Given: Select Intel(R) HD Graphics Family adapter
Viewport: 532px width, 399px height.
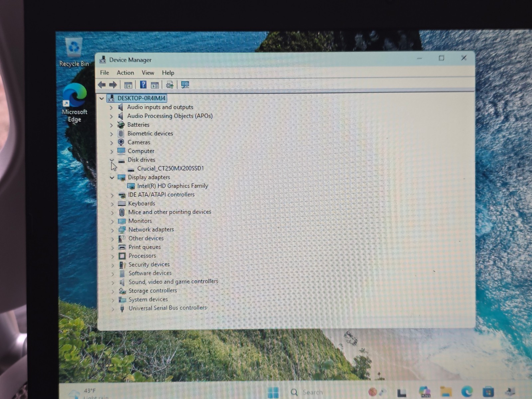Looking at the screenshot, I should (173, 186).
